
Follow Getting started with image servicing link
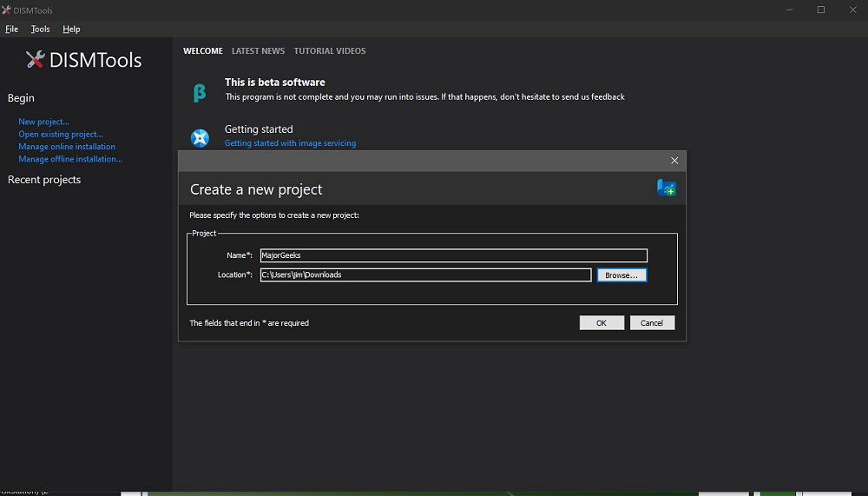tap(290, 143)
